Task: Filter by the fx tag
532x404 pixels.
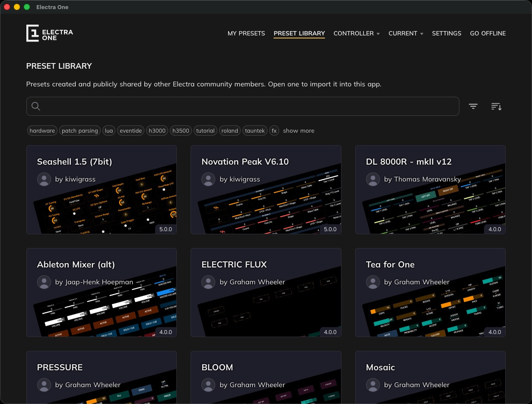Action: [x=274, y=130]
